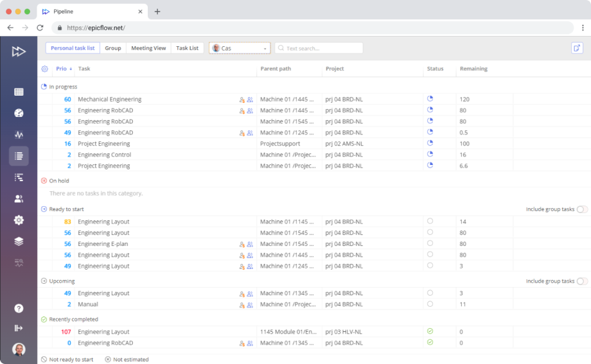Click the export icon at top right
The image size is (591, 364).
click(x=577, y=48)
